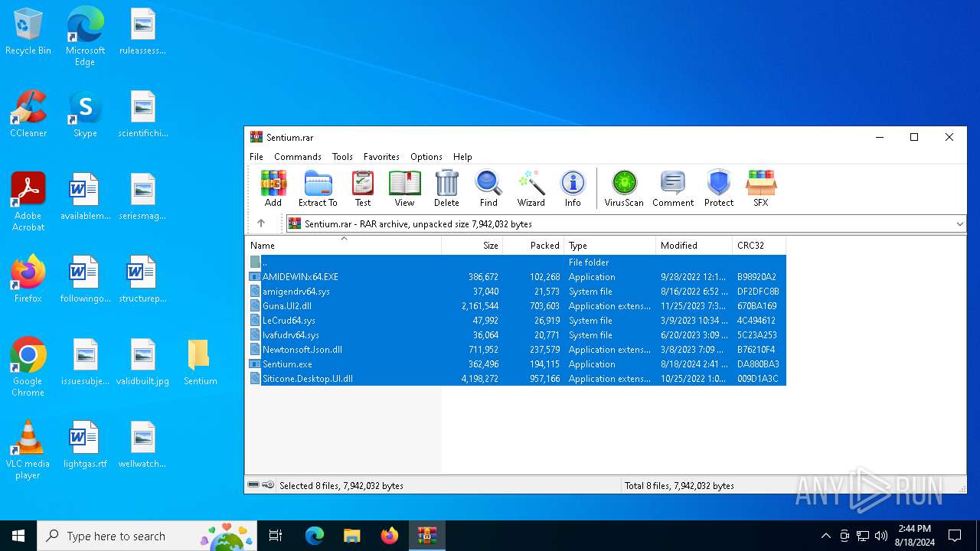Open the Options menu
The height and width of the screenshot is (551, 980).
(x=426, y=156)
